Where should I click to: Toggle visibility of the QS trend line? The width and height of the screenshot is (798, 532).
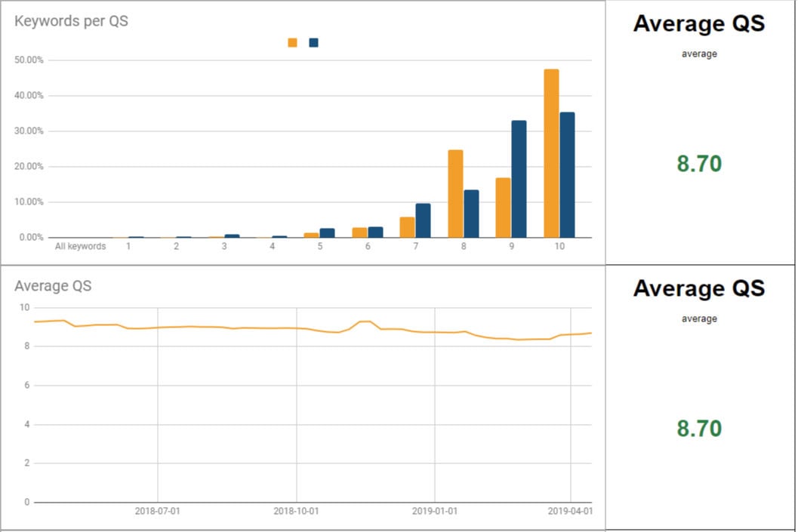(x=302, y=328)
